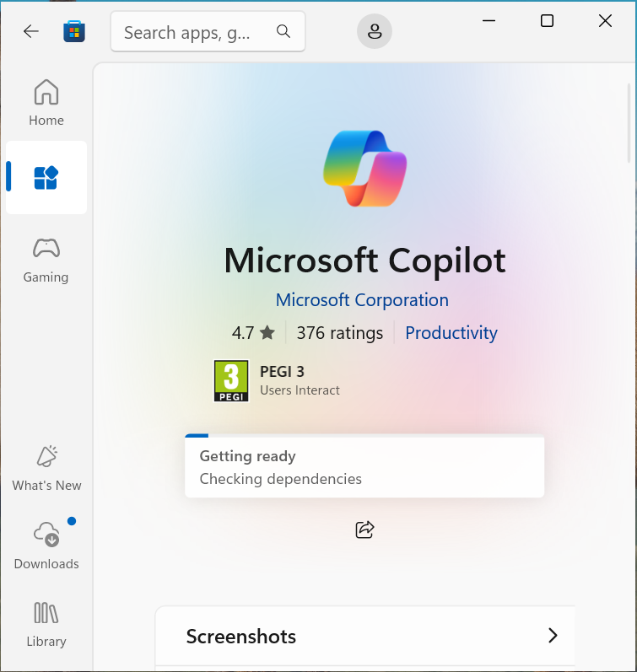Open the user account profile icon

pos(375,31)
